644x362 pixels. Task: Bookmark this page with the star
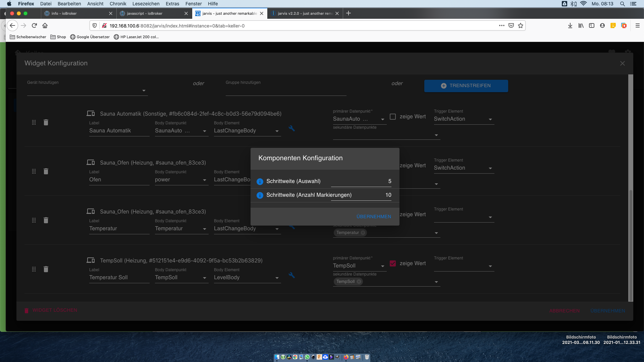(x=521, y=25)
